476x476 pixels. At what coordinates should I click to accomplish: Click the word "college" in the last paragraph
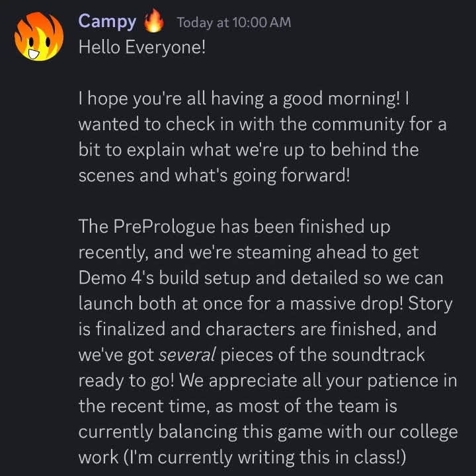click(428, 432)
